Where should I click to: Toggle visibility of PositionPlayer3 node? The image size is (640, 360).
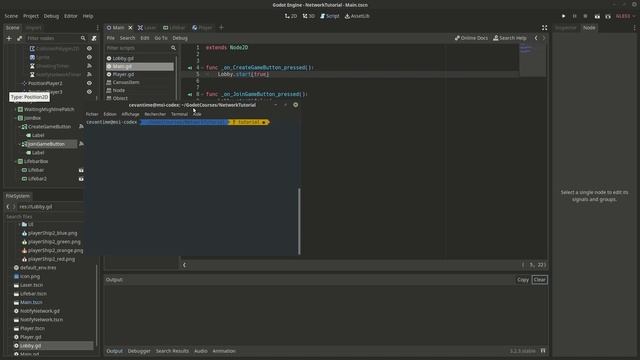coord(89,92)
